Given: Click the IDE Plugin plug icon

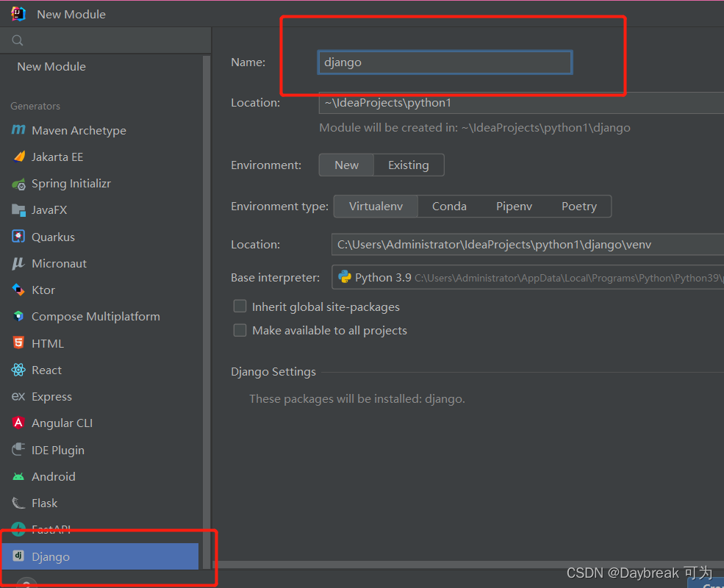Looking at the screenshot, I should [18, 450].
